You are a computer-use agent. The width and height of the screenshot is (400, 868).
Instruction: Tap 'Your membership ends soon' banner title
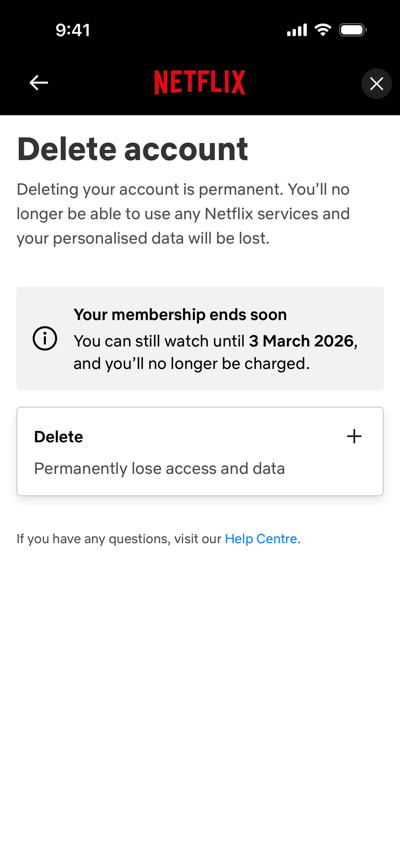tap(180, 315)
